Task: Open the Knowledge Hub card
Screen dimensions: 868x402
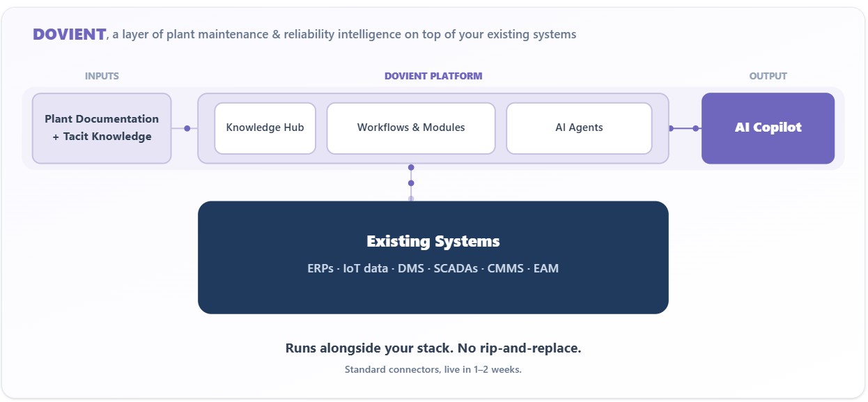Action: point(265,128)
